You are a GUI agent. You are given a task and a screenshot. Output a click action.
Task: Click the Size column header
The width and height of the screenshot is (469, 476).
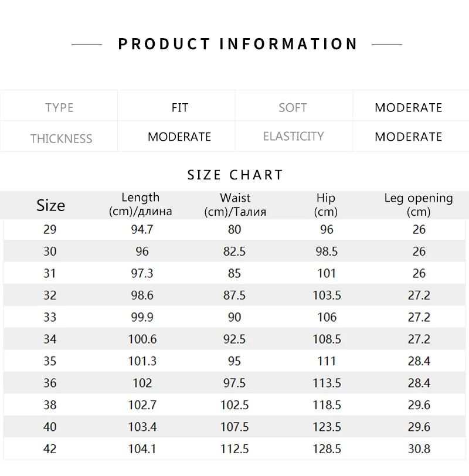point(50,205)
